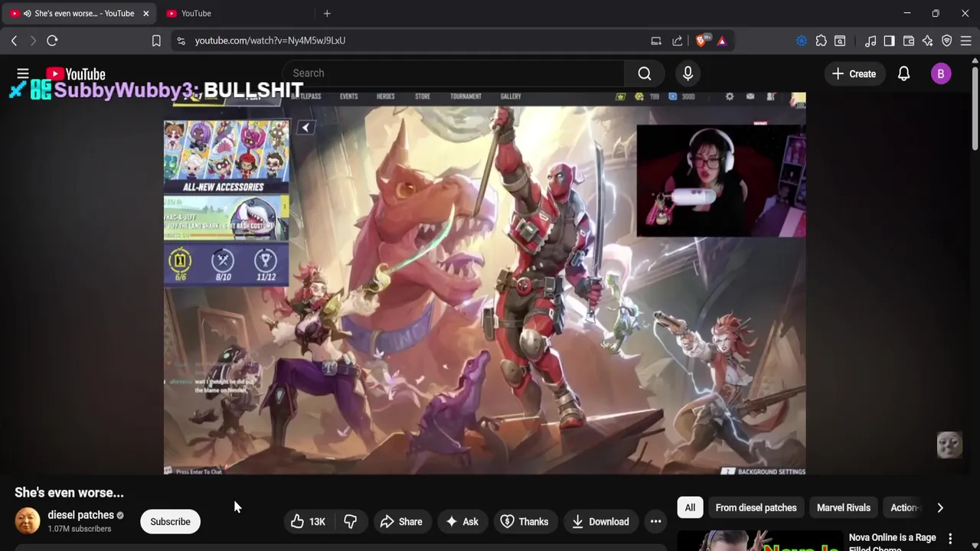Open the Nova Online video title

click(x=893, y=542)
